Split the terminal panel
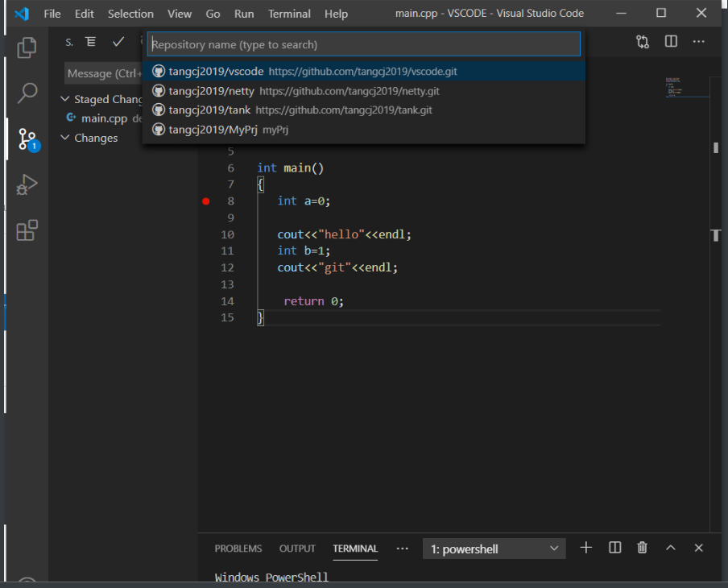The width and height of the screenshot is (728, 588). tap(614, 548)
